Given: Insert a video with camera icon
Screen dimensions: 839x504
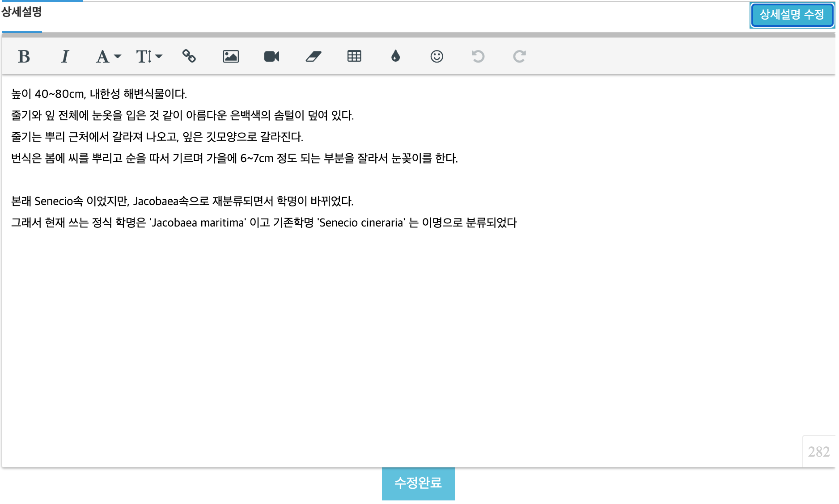Looking at the screenshot, I should (x=271, y=56).
